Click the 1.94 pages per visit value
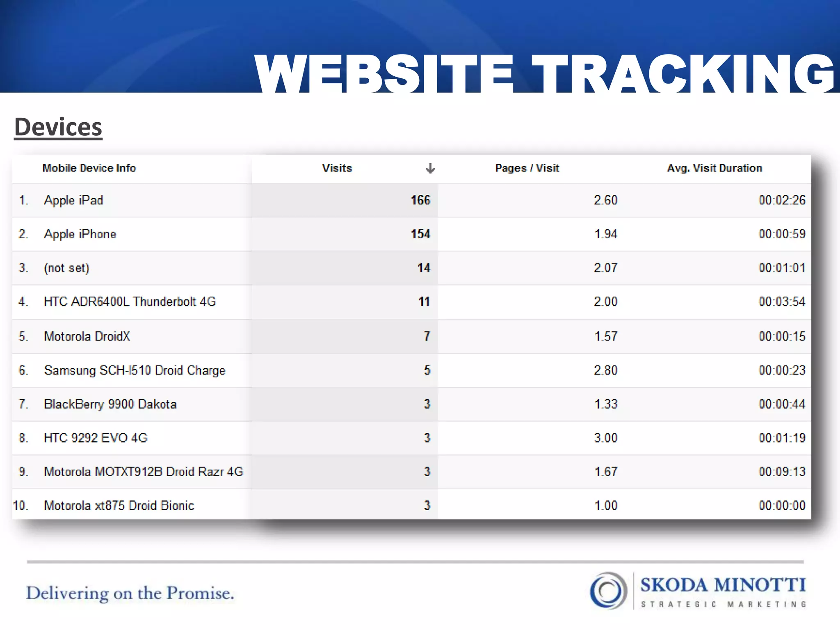Image resolution: width=840 pixels, height=630 pixels. click(x=605, y=234)
